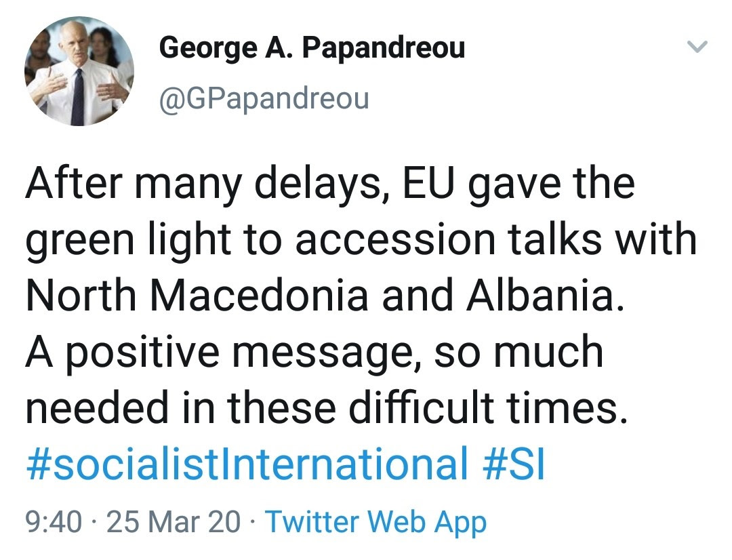
Task: Click the 9:40 tweet timestamp
Action: point(54,522)
